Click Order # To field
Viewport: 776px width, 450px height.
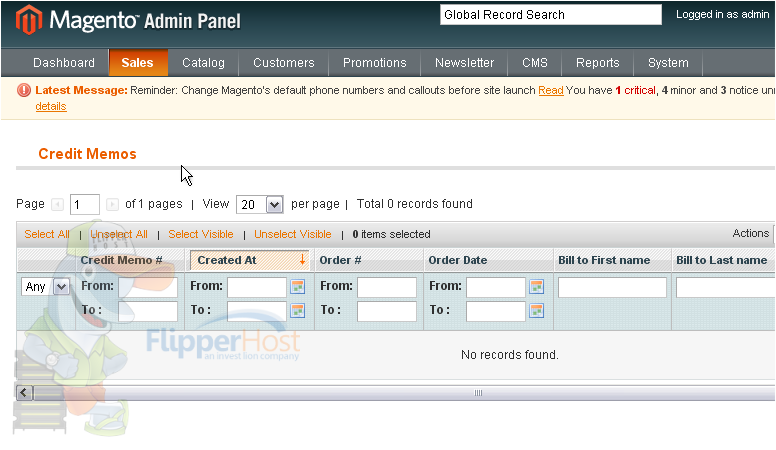click(x=387, y=311)
